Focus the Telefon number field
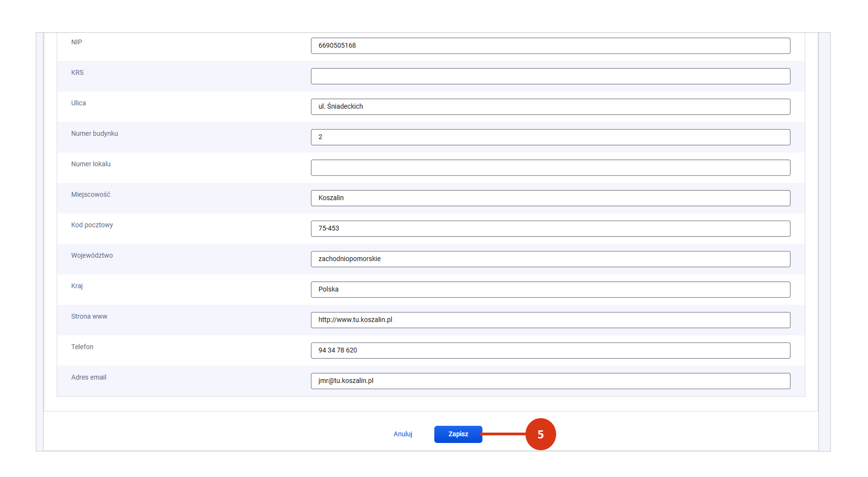The image size is (868, 477). (x=550, y=350)
